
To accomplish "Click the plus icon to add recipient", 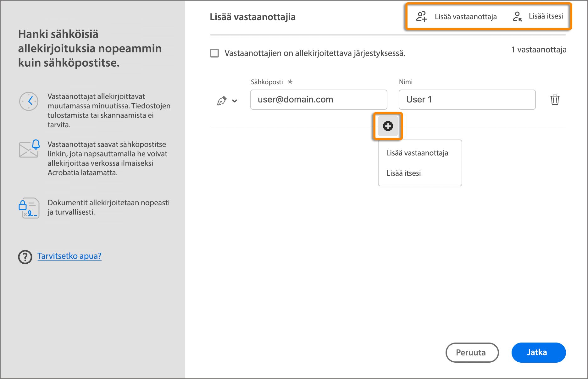I will [388, 126].
